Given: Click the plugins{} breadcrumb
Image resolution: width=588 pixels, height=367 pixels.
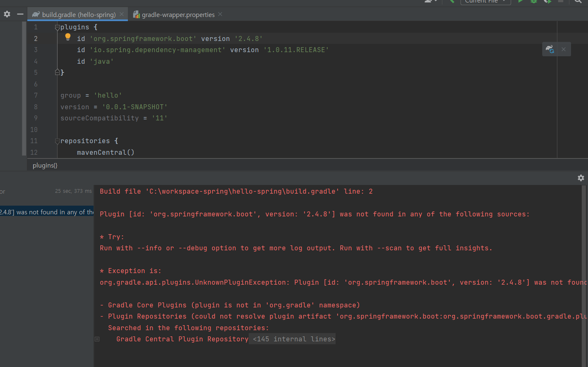Looking at the screenshot, I should coord(45,165).
